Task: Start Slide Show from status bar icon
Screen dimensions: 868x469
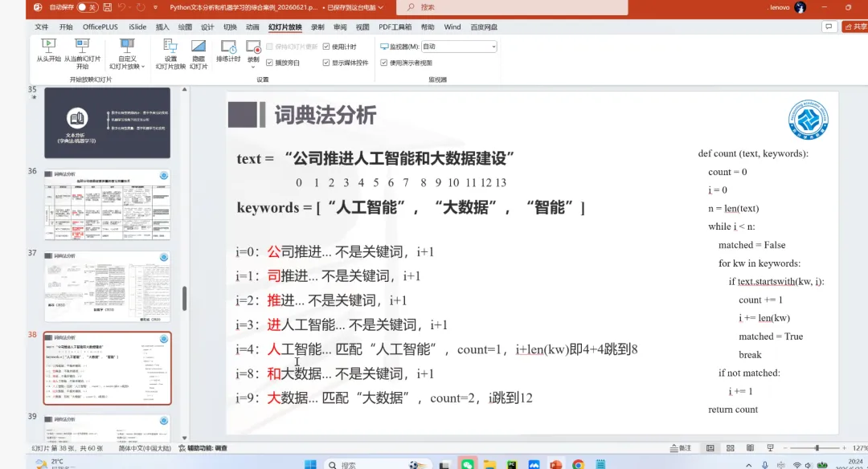Action: [x=770, y=448]
